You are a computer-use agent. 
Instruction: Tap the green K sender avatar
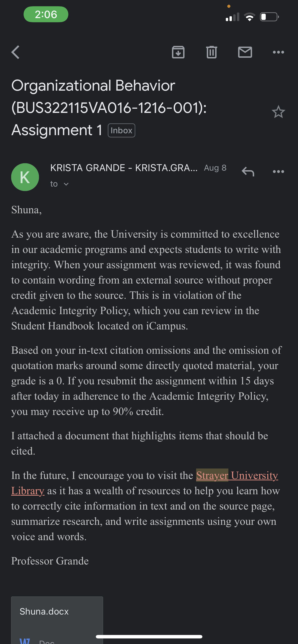pyautogui.click(x=25, y=177)
